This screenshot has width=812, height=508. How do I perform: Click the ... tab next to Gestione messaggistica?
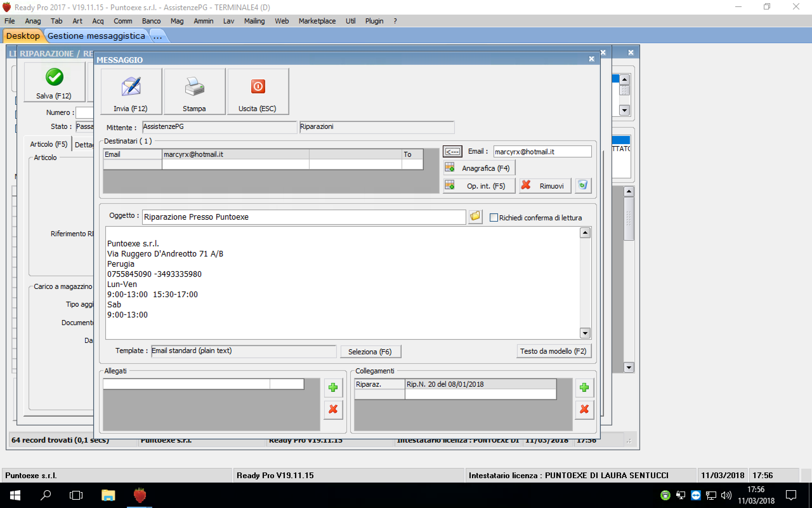pos(157,36)
